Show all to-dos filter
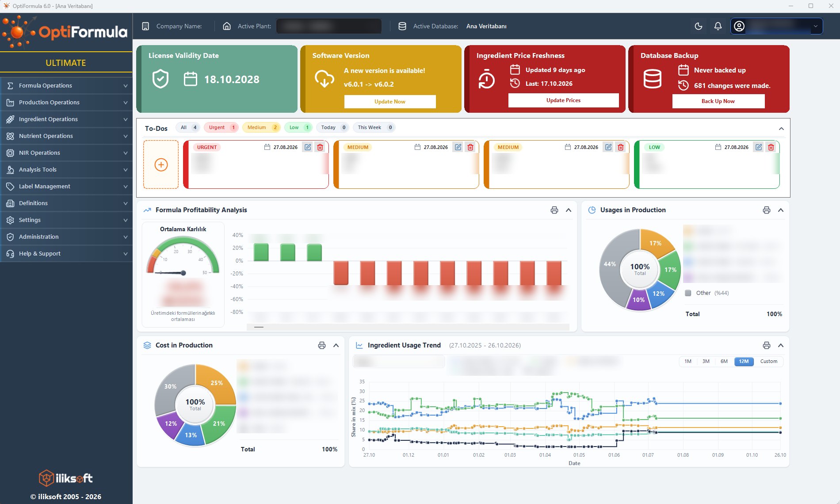The image size is (840, 504). click(188, 127)
